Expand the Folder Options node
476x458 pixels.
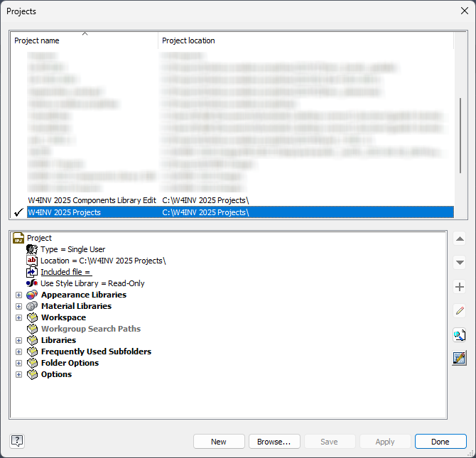click(18, 364)
